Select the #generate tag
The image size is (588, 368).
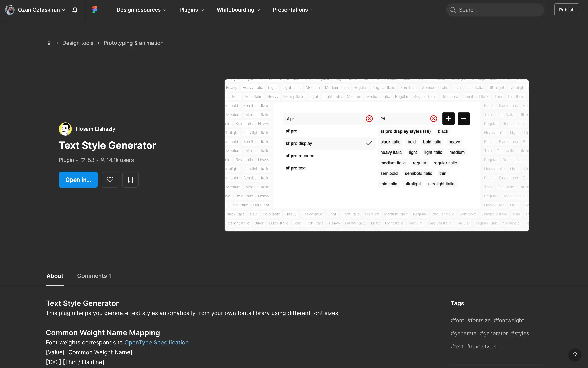464,333
